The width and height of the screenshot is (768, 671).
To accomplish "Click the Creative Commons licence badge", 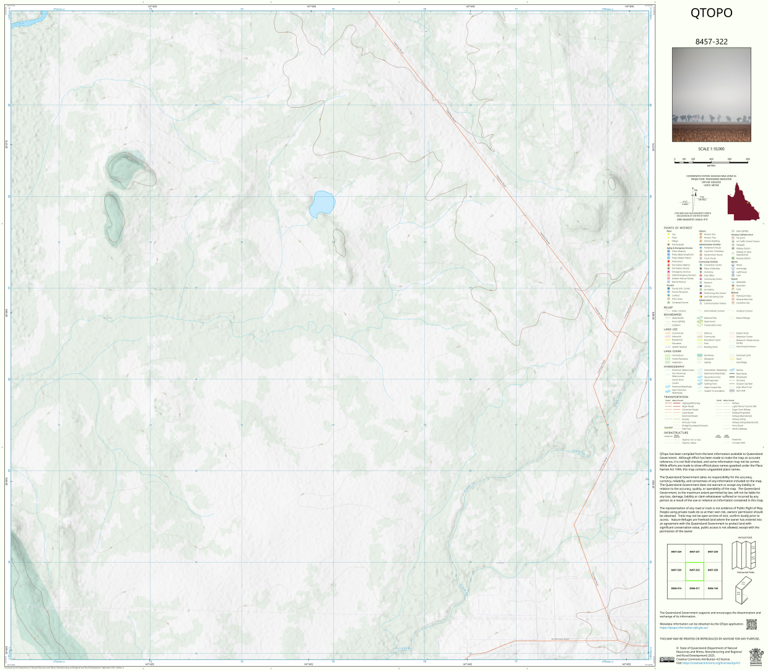I will [x=667, y=659].
